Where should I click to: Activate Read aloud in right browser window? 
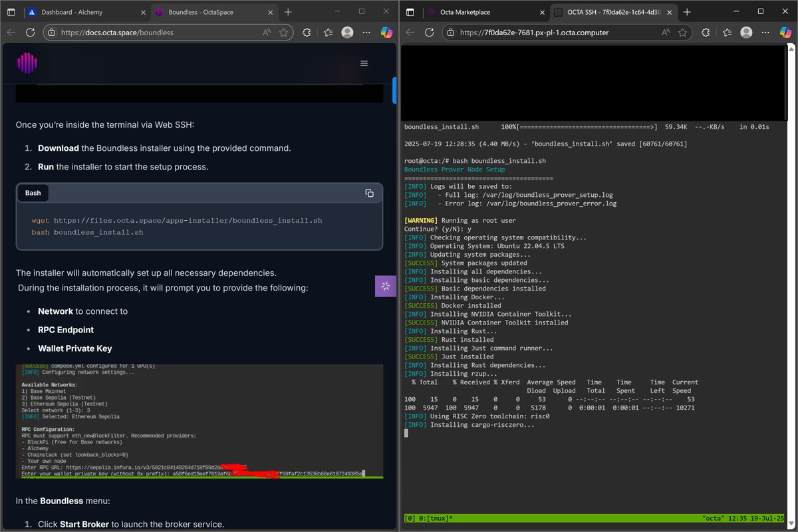pyautogui.click(x=665, y=32)
